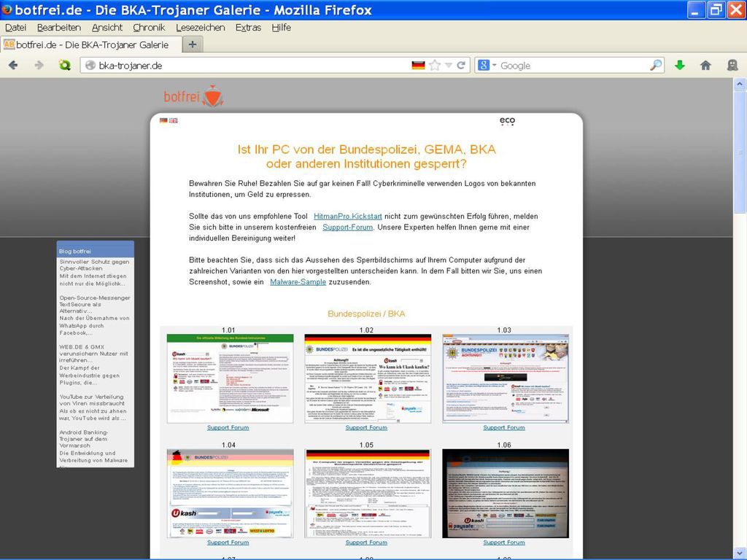Click the botfrei logo

coord(193,96)
